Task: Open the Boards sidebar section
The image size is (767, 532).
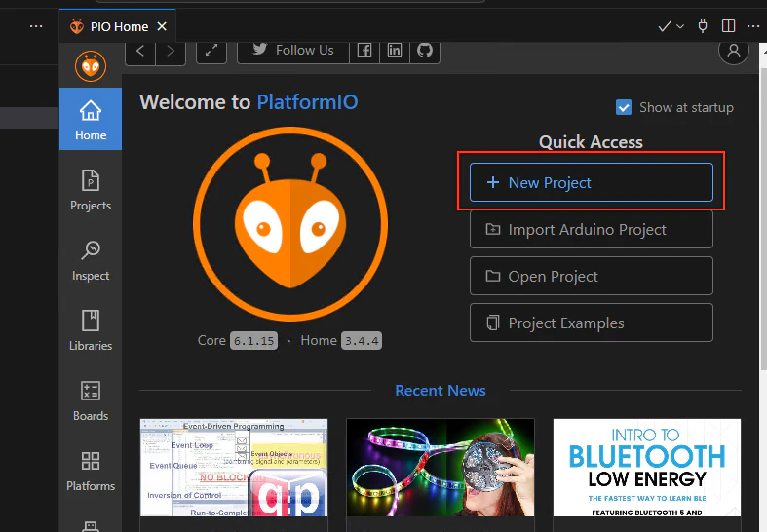Action: pos(91,401)
